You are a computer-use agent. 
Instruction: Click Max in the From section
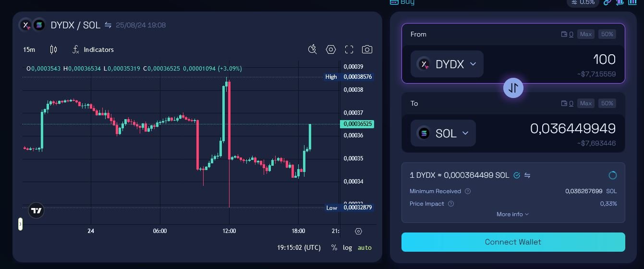585,34
